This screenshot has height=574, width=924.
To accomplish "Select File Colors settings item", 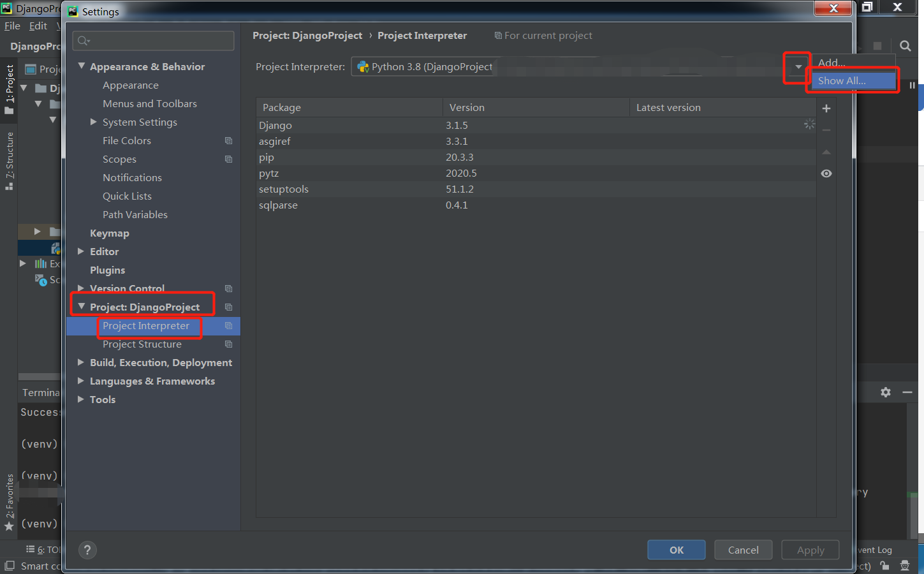I will (127, 140).
